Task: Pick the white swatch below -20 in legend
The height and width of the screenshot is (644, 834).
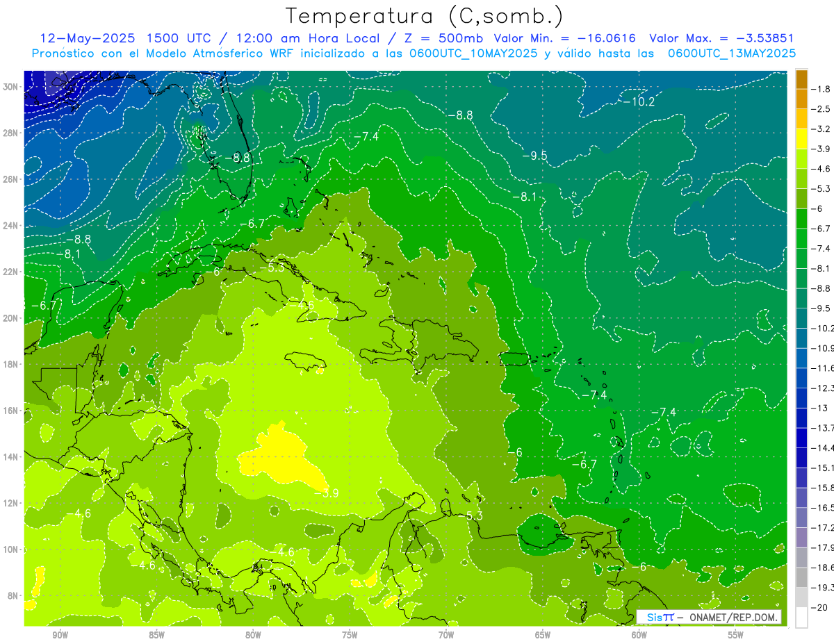Action: pyautogui.click(x=801, y=617)
